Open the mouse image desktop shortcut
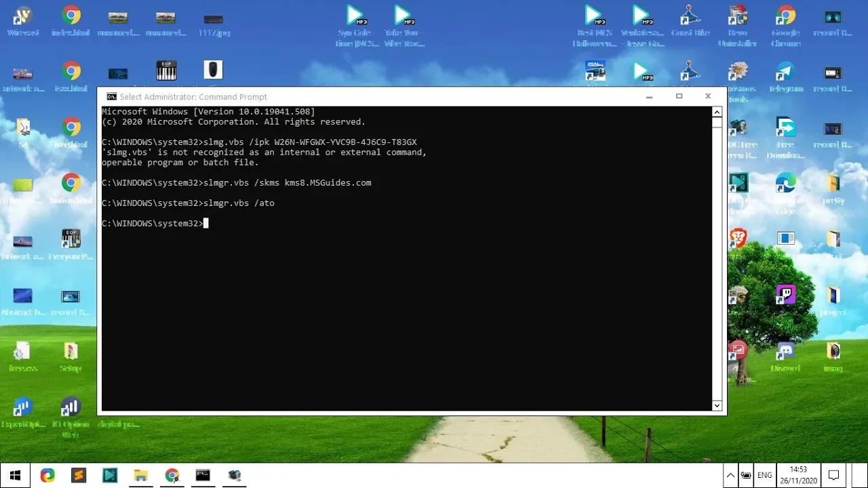868x488 pixels. (x=213, y=68)
